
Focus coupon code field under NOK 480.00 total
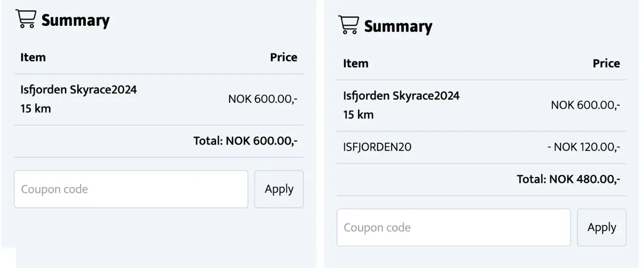[x=453, y=228]
